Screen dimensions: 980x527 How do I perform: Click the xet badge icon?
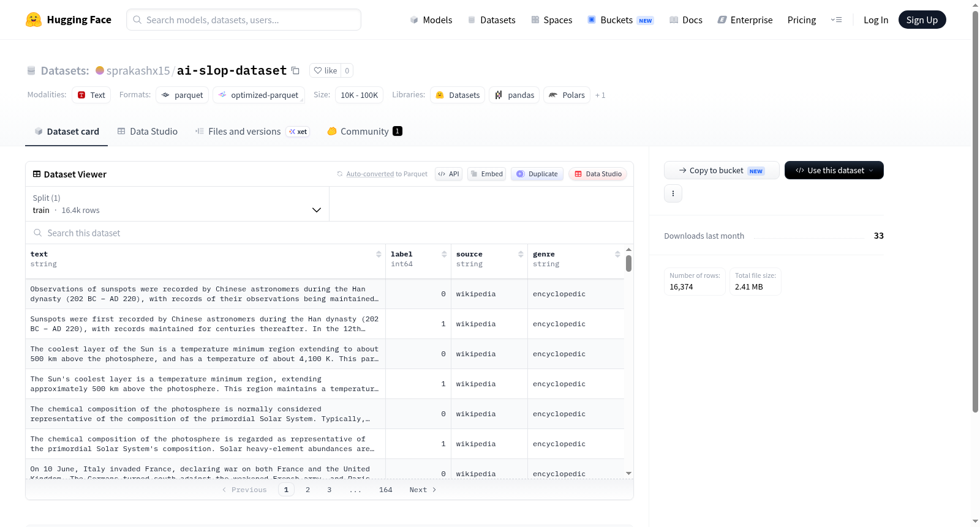(x=298, y=132)
